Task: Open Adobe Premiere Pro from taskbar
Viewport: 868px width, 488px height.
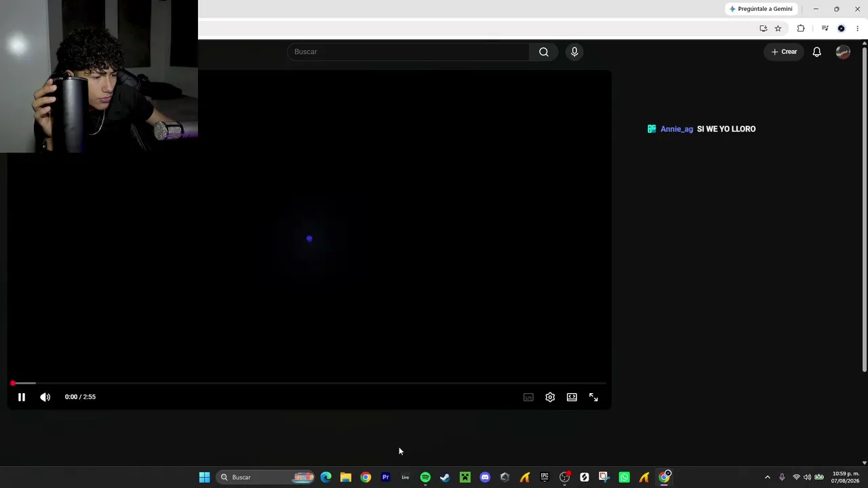Action: pyautogui.click(x=385, y=477)
